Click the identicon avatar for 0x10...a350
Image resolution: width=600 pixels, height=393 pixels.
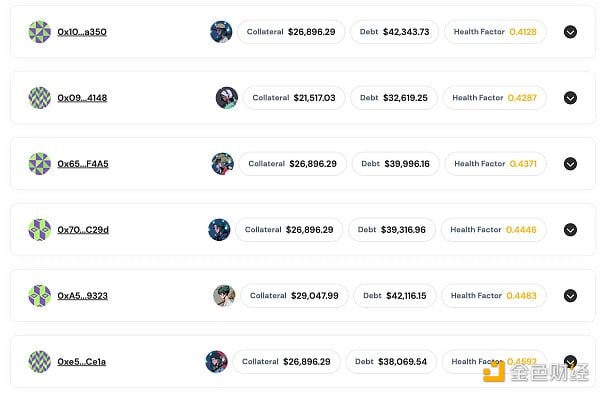40,32
